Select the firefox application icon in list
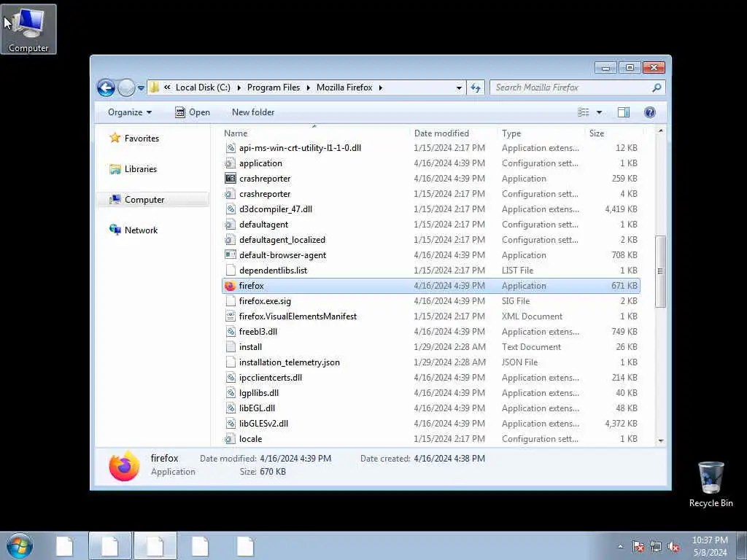 tap(230, 286)
